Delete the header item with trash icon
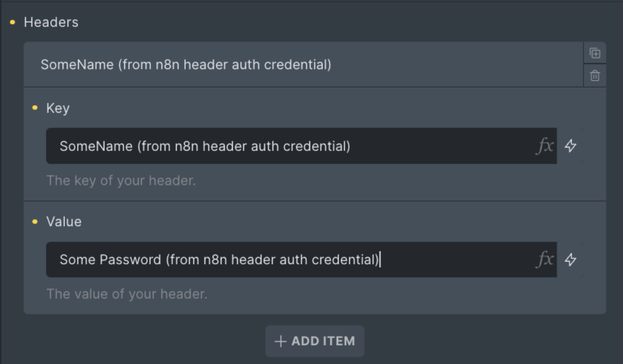Viewport: 623px width, 364px height. click(x=595, y=75)
